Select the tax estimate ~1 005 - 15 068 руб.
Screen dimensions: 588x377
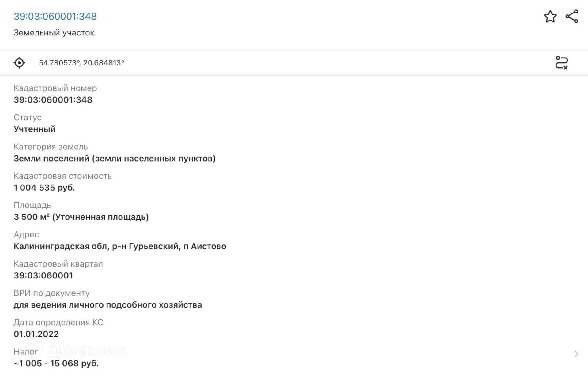[56, 363]
